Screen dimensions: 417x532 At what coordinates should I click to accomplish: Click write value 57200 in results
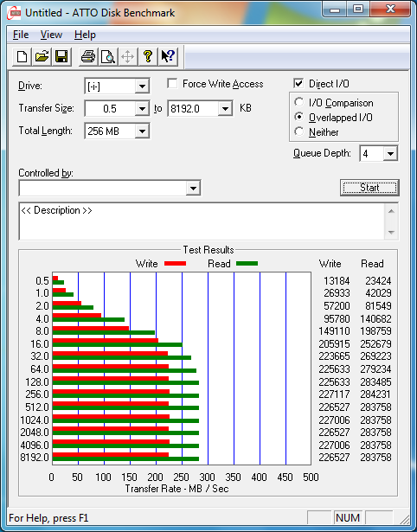coord(337,306)
